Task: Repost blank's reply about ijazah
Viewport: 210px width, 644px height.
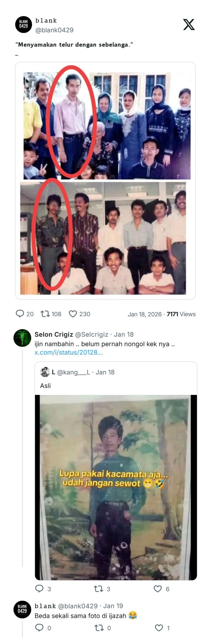Action: [99, 628]
